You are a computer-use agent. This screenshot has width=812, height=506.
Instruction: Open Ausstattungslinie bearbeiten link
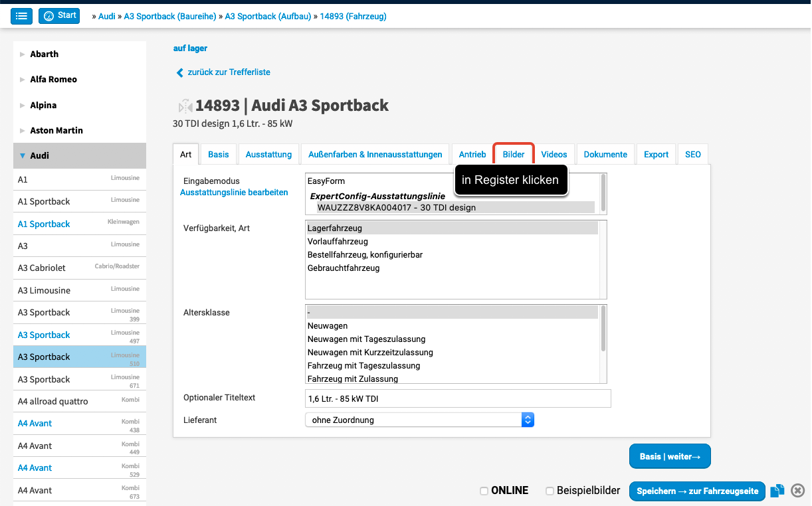click(x=234, y=193)
